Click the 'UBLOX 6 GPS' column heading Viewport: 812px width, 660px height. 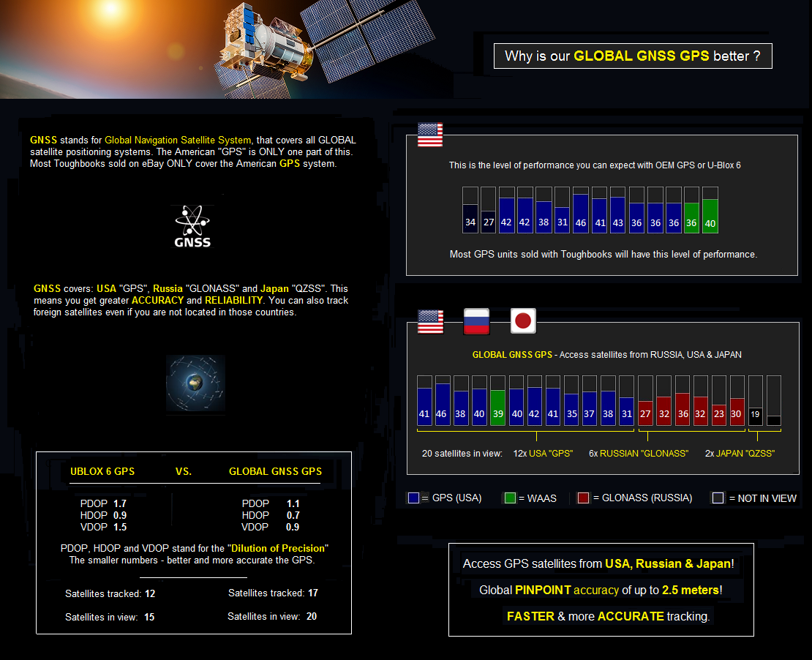[102, 471]
